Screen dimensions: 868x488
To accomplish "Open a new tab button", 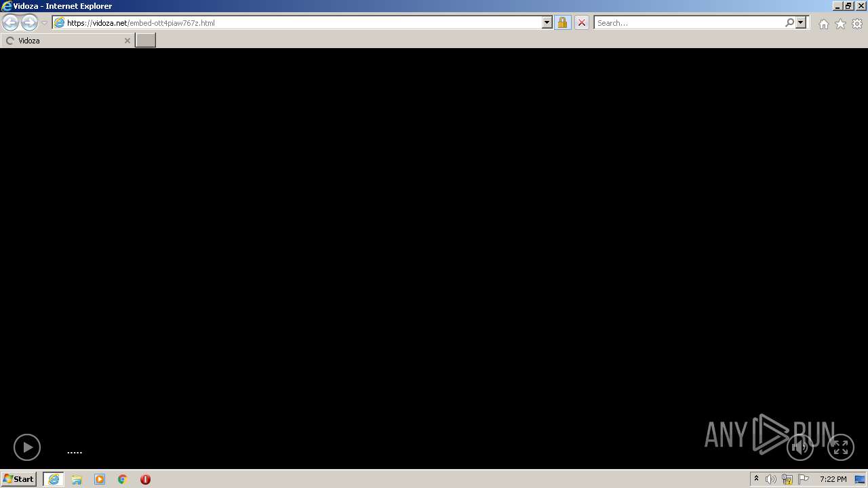I will (x=146, y=41).
